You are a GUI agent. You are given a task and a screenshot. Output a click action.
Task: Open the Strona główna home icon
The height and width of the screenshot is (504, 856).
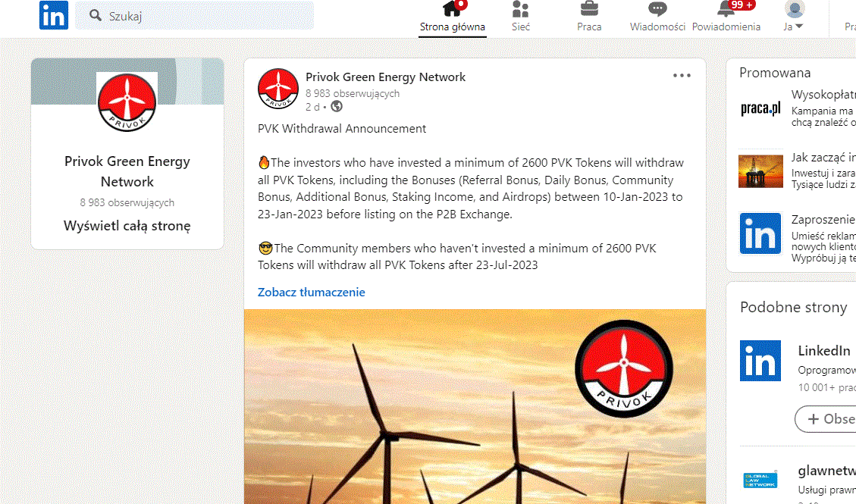click(453, 10)
